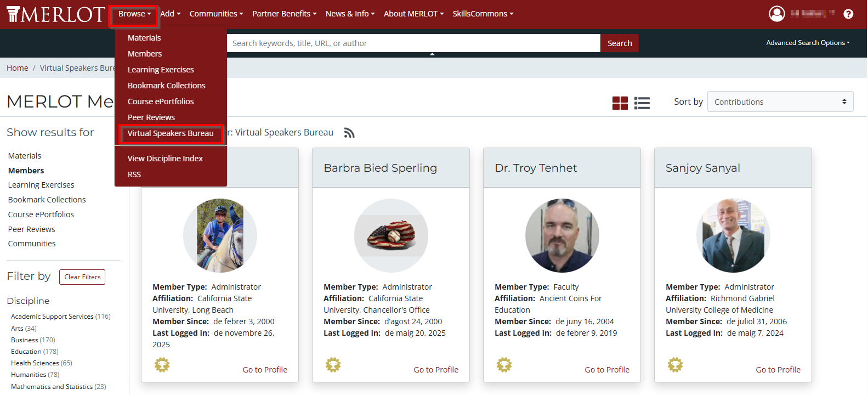The height and width of the screenshot is (395, 868).
Task: Click Barbra Bied Sperling's badge icon
Action: pos(333,365)
